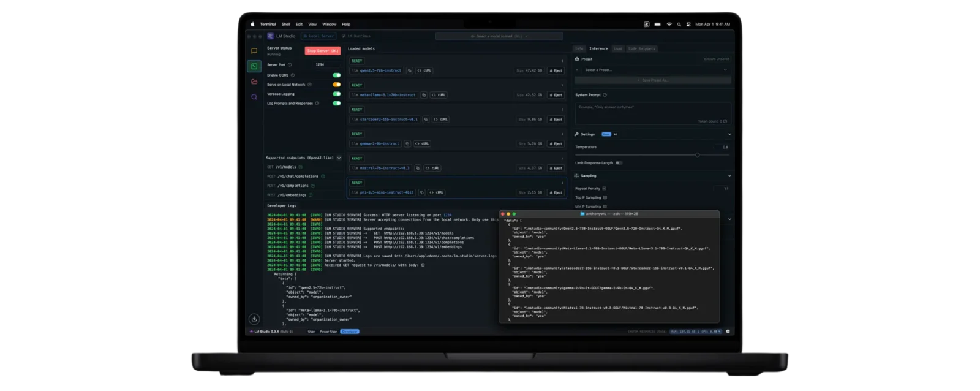
Task: Collapse the Sampling section chevron
Action: 729,176
